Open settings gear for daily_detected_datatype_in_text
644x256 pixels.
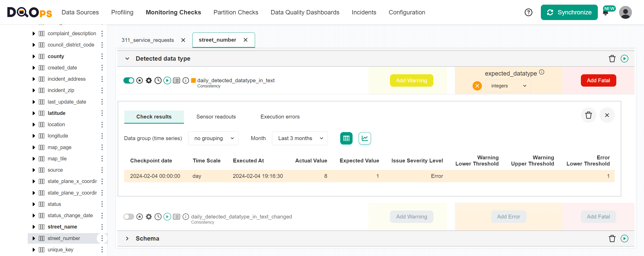coord(149,81)
